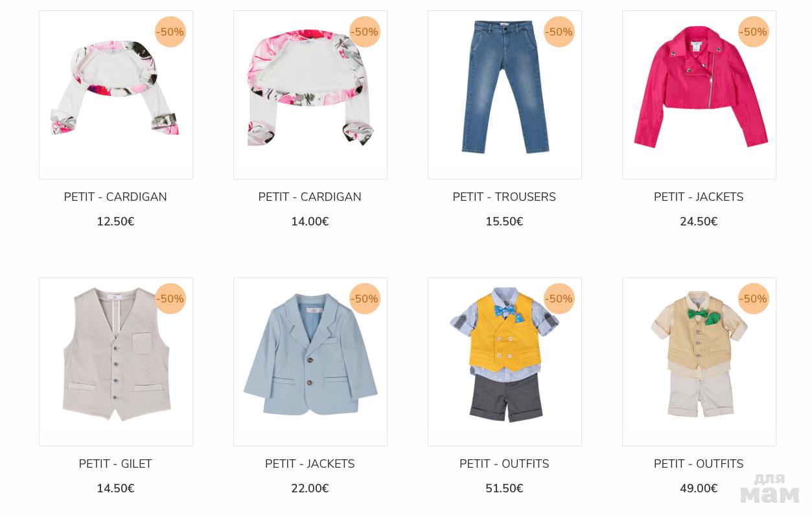This screenshot has width=812, height=515.
Task: Open the 12.50€ floral cardigan thumbnail
Action: pyautogui.click(x=116, y=95)
